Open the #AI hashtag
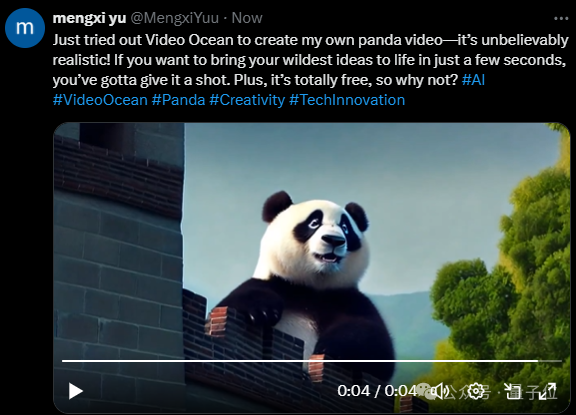Image resolution: width=576 pixels, height=415 pixels. [473, 80]
